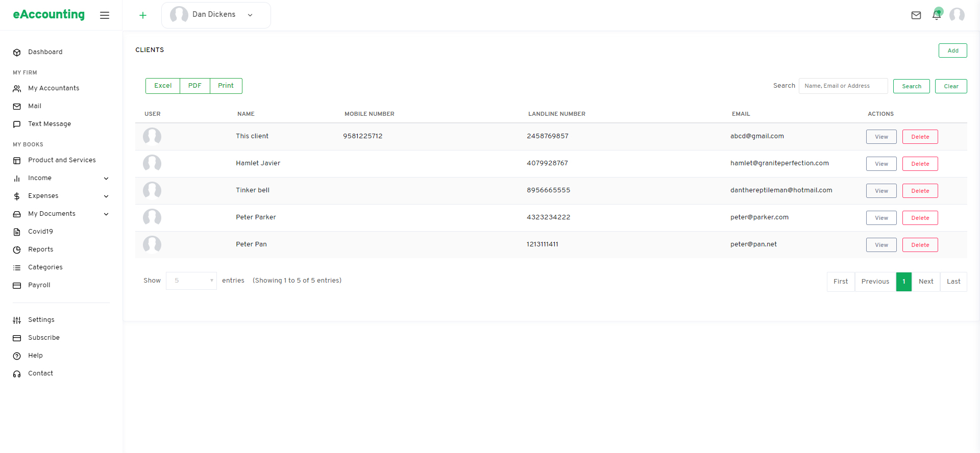
Task: Click the Reports pie chart icon
Action: pyautogui.click(x=17, y=249)
